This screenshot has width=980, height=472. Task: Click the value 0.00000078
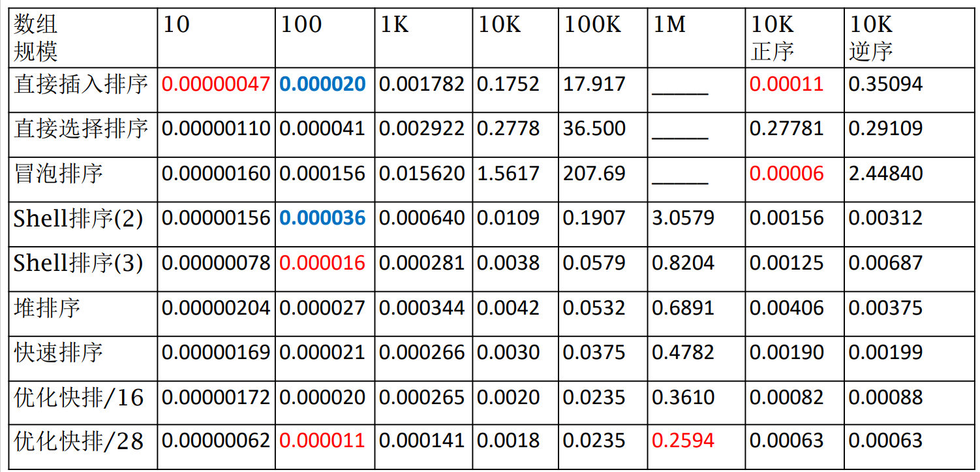tap(216, 263)
